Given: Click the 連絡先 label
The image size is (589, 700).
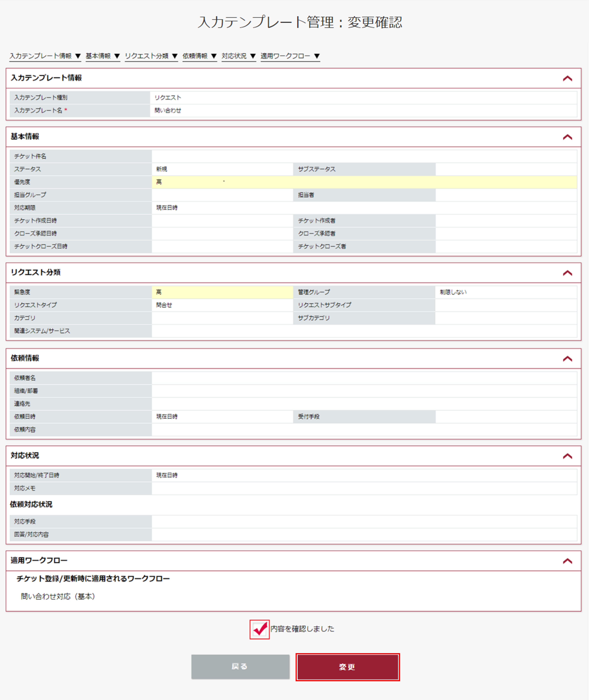Looking at the screenshot, I should click(22, 404).
